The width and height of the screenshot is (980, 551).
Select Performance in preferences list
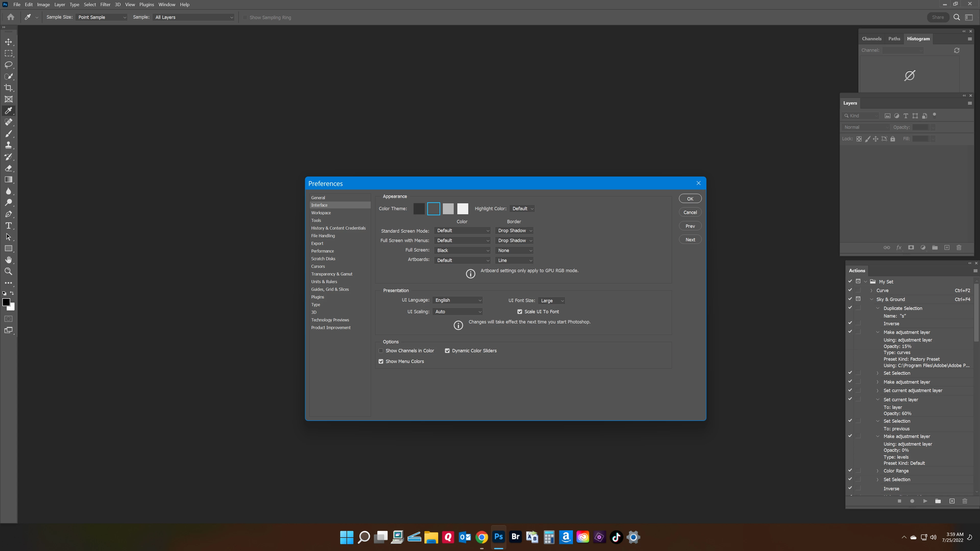point(322,251)
